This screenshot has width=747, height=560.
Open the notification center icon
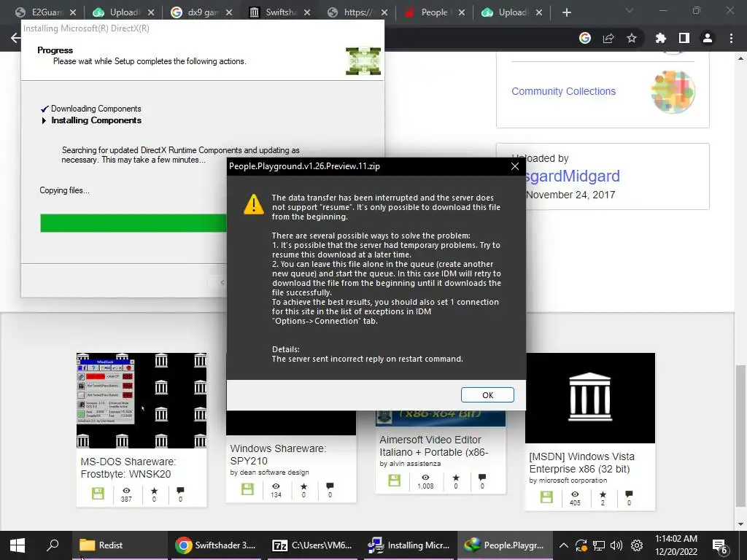(719, 545)
